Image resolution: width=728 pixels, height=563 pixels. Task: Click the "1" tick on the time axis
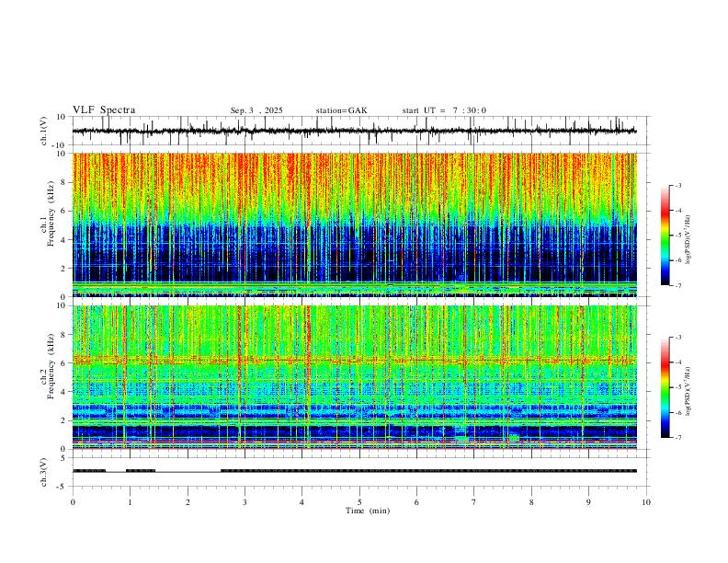tap(130, 502)
